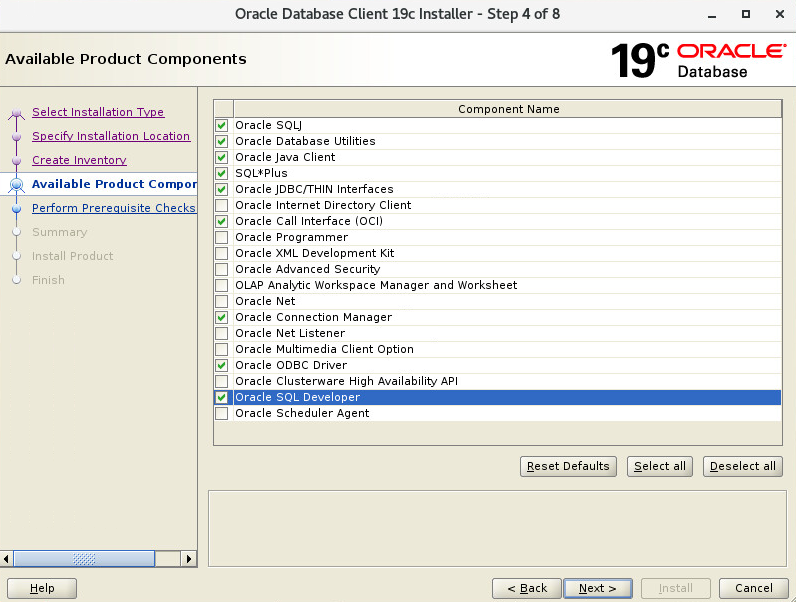Uncheck Oracle JDBC/THIN Interfaces checkbox
Viewport: 796px width, 602px height.
[x=221, y=189]
